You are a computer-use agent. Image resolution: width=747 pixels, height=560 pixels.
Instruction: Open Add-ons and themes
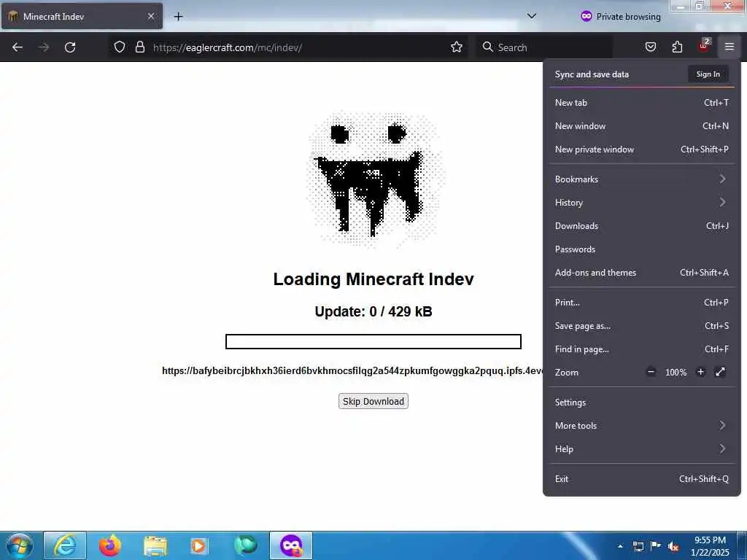pos(641,273)
